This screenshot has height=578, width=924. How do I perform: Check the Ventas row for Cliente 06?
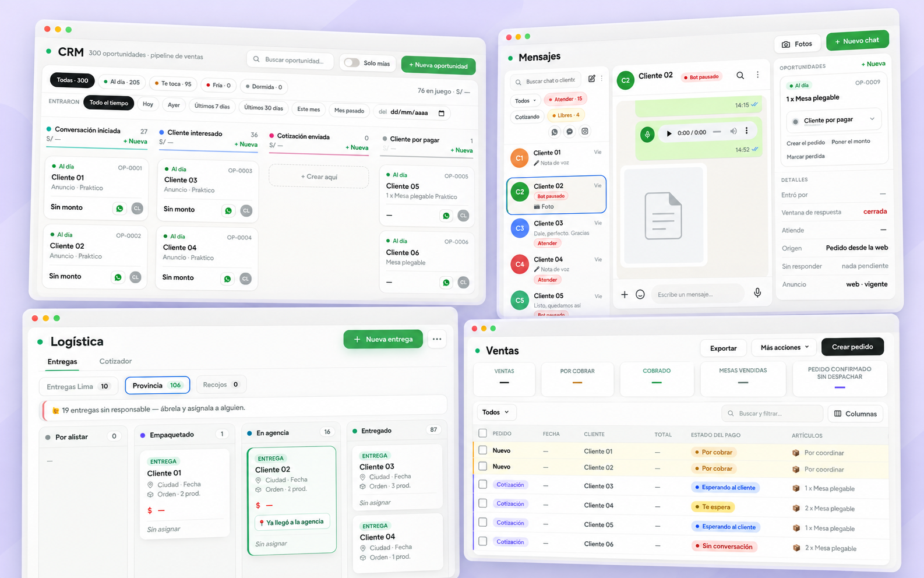[483, 541]
